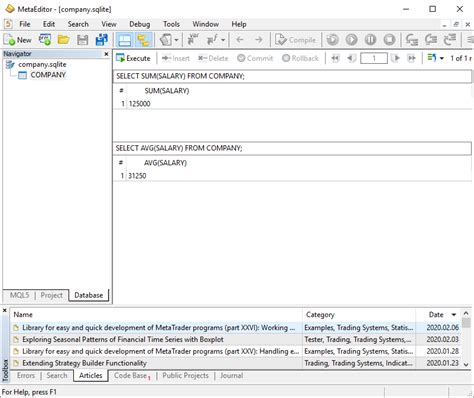
Task: Switch to Journal toolbox tab
Action: pos(231,376)
